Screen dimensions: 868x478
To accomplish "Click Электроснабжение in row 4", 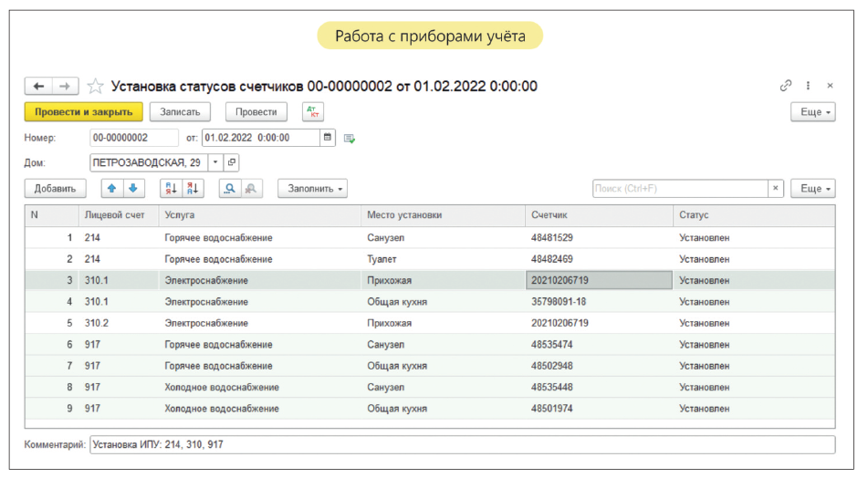I will (x=206, y=302).
